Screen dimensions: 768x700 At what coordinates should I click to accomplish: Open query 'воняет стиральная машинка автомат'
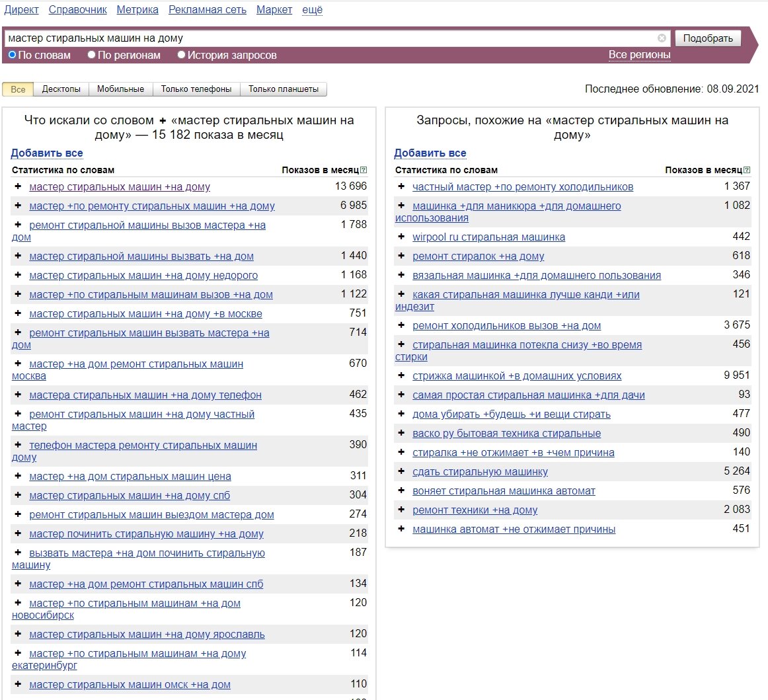pos(504,491)
